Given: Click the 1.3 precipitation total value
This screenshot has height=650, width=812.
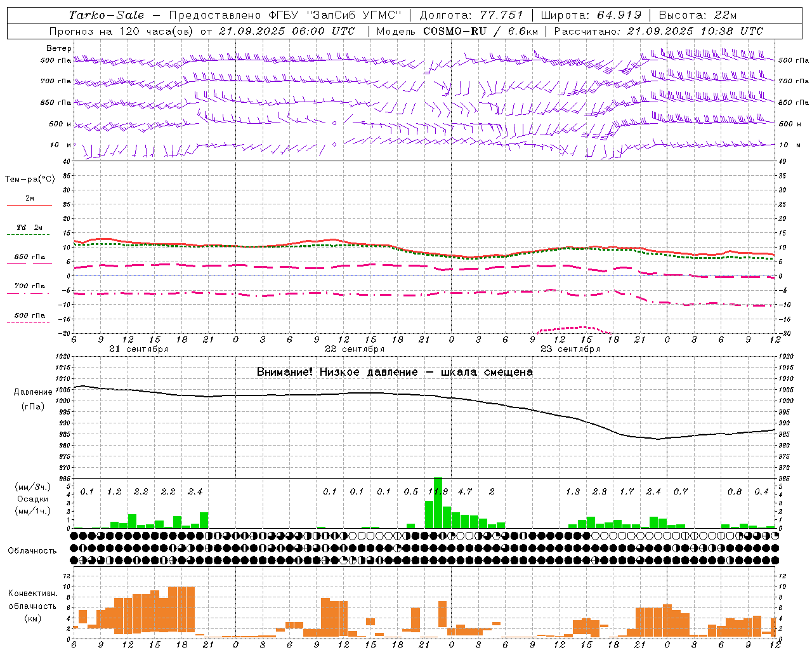Looking at the screenshot, I should (573, 492).
